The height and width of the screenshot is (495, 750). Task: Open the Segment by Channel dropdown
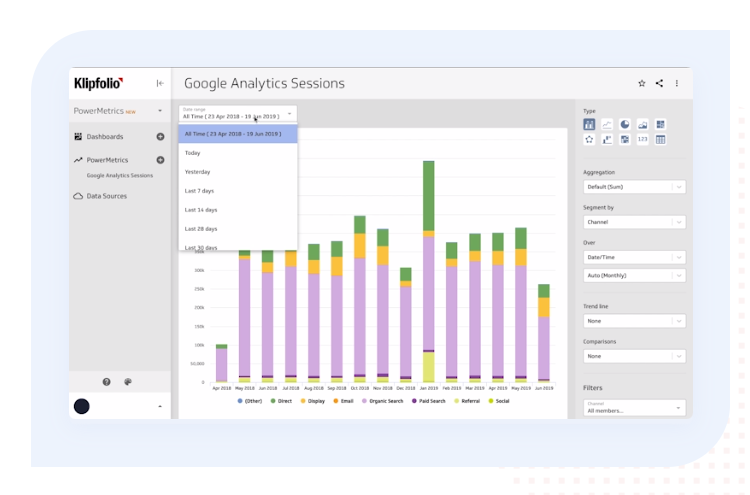point(634,222)
